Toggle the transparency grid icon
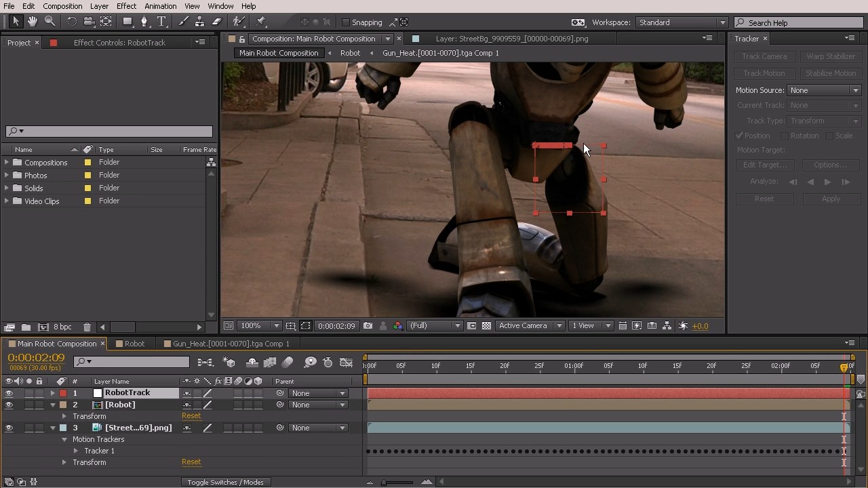 pos(486,326)
